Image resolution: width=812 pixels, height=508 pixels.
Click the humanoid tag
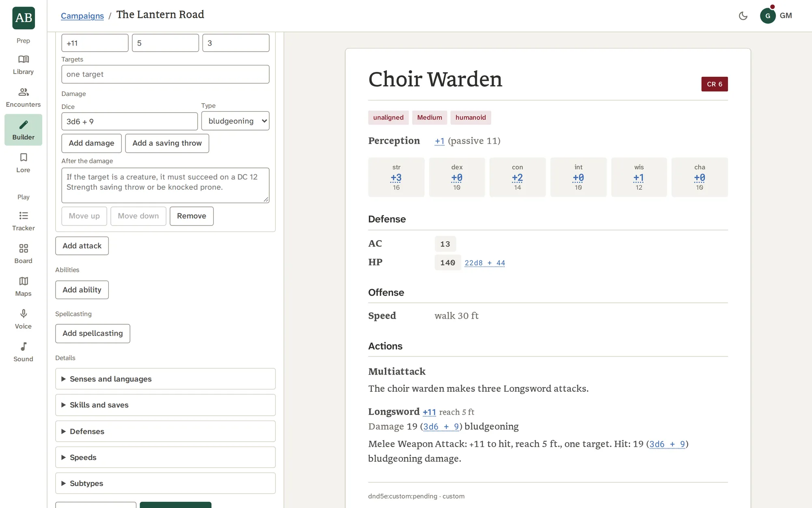(471, 117)
